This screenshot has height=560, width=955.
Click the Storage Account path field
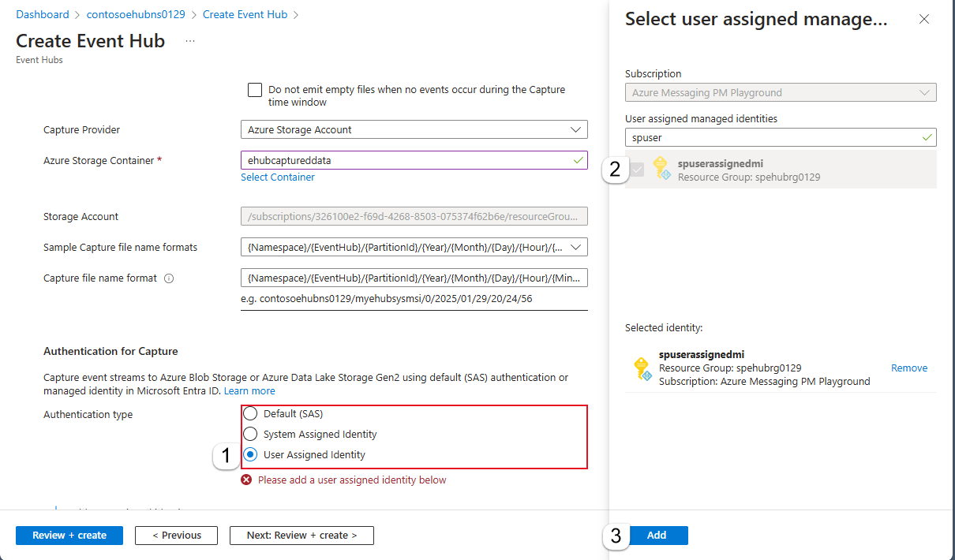(414, 217)
